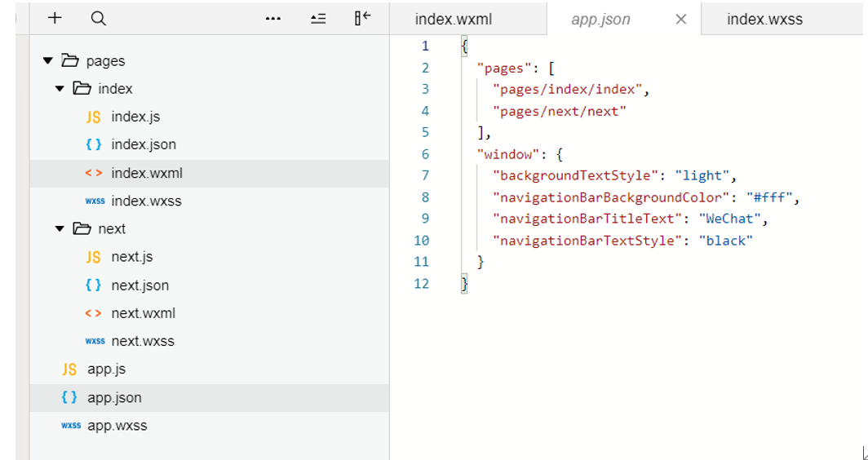Click the JS icon beside index.js
868x460 pixels.
coord(94,117)
